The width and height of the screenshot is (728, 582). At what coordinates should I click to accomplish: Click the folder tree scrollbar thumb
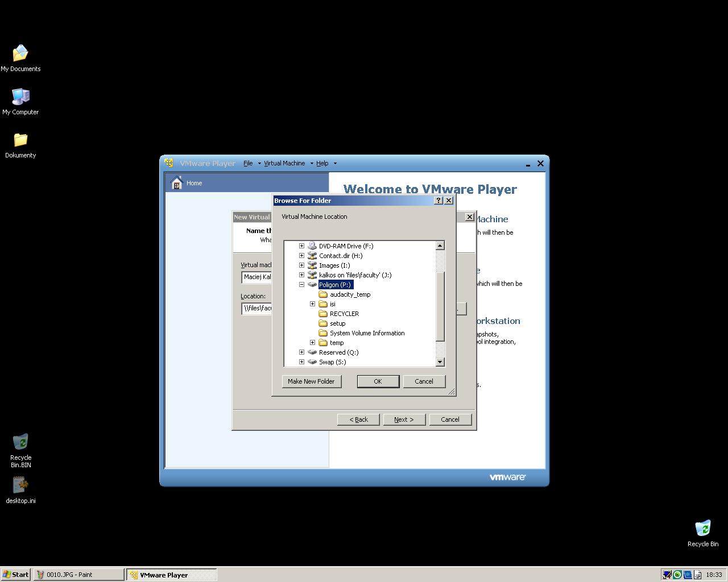pos(440,307)
